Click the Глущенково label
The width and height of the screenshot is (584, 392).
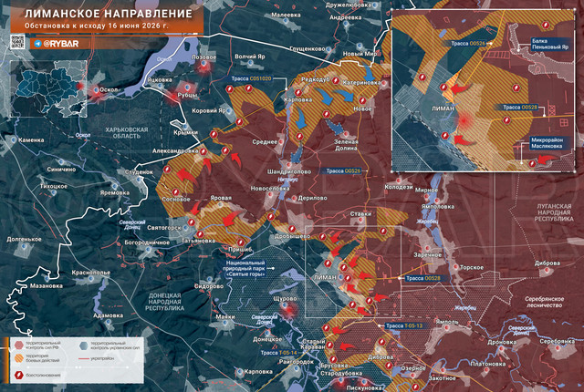pyautogui.click(x=308, y=48)
